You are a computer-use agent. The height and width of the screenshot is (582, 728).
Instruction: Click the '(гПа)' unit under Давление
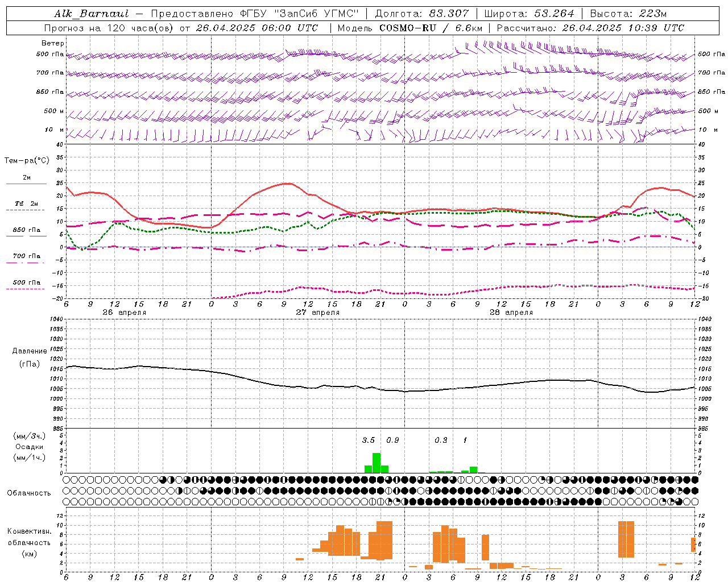coord(30,364)
